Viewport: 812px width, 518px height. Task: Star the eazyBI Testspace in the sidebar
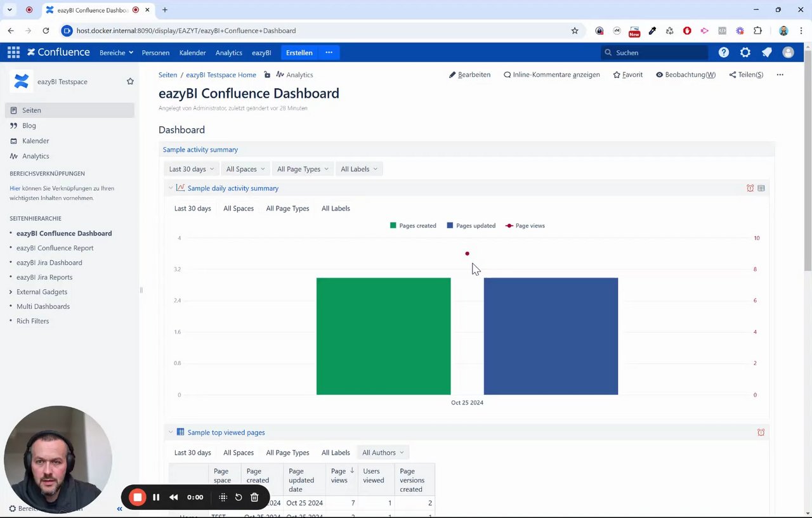point(130,81)
